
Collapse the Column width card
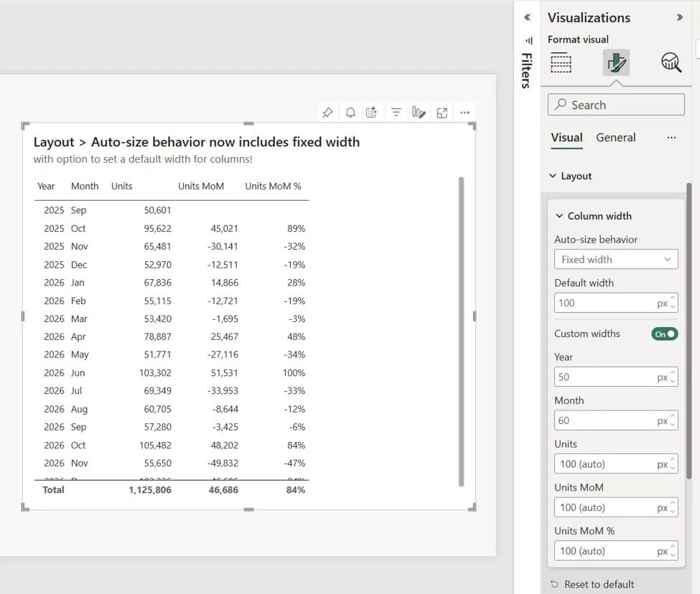click(x=559, y=216)
